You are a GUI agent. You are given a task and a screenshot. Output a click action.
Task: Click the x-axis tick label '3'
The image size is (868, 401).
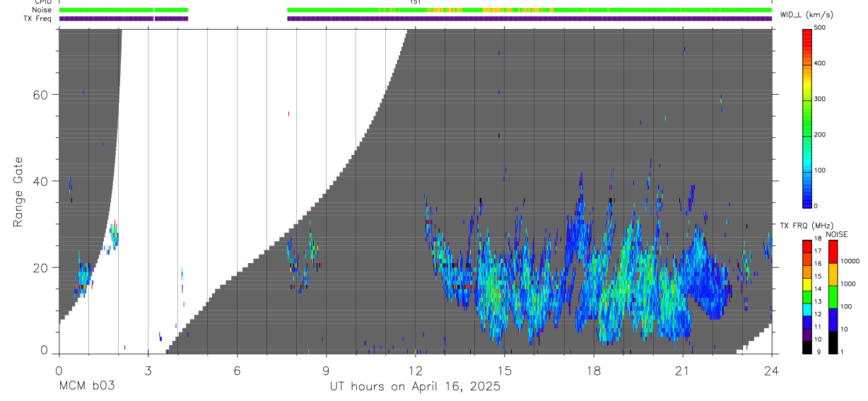coord(148,370)
